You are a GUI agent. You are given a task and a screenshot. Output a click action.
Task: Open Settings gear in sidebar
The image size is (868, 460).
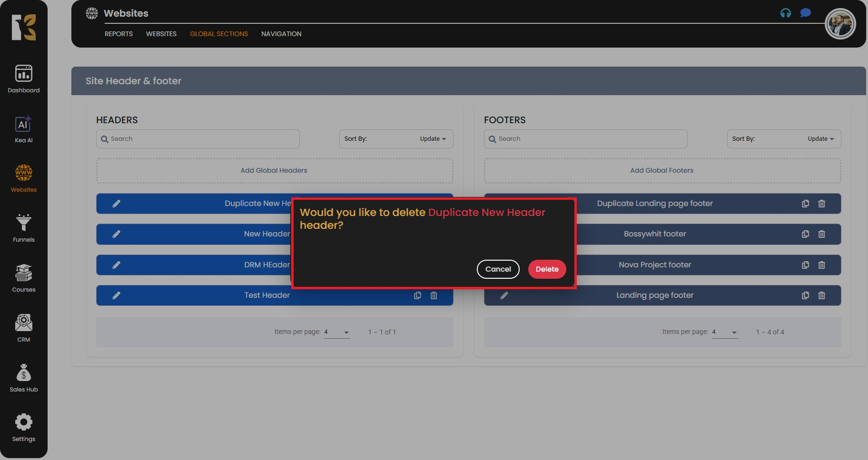click(x=23, y=427)
